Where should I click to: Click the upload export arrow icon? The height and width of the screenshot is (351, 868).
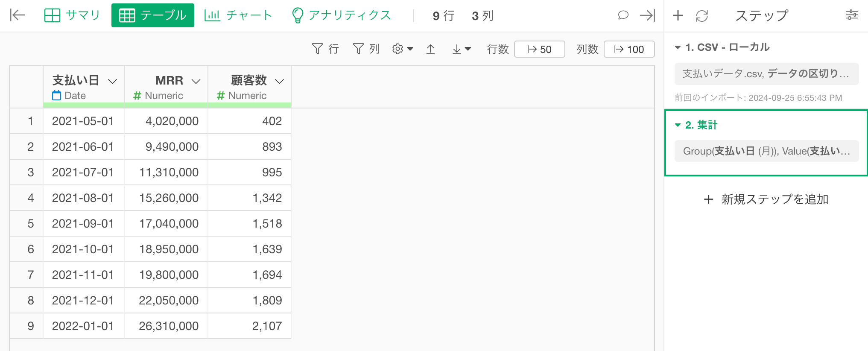coord(431,49)
